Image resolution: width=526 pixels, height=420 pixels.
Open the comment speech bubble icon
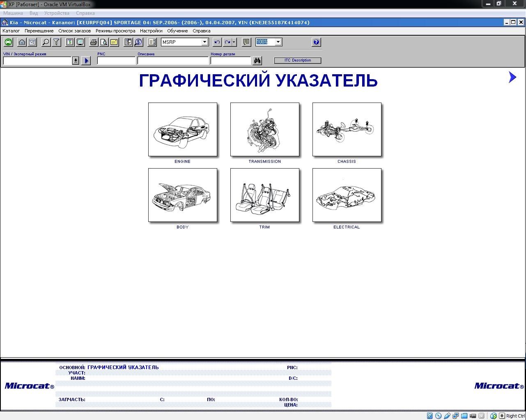tap(246, 42)
